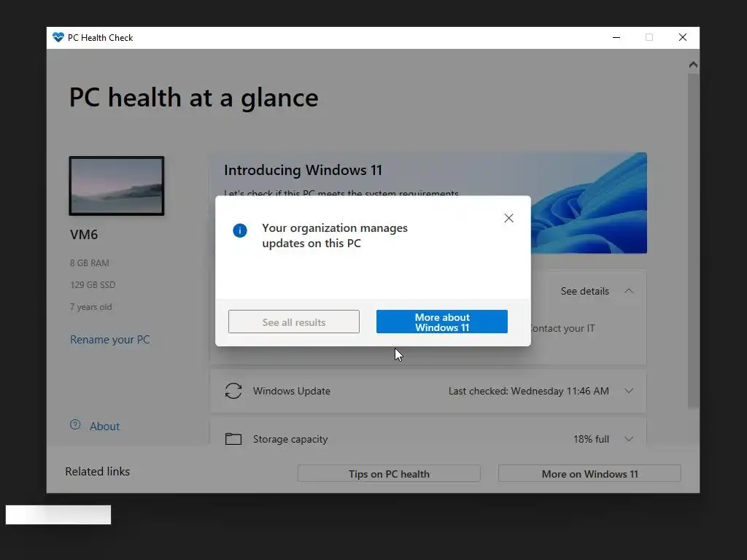Open More about Windows 11
Image resolution: width=747 pixels, height=560 pixels.
441,322
